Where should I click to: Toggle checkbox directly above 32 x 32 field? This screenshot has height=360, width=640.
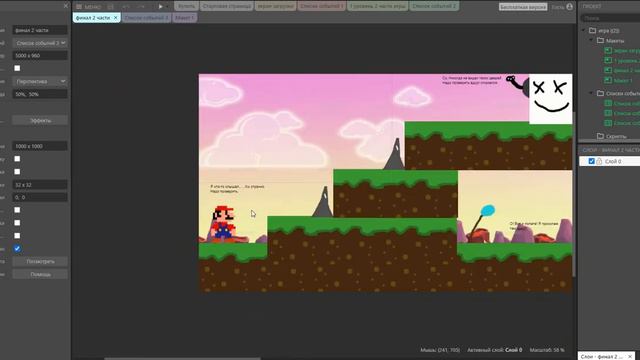point(17,172)
